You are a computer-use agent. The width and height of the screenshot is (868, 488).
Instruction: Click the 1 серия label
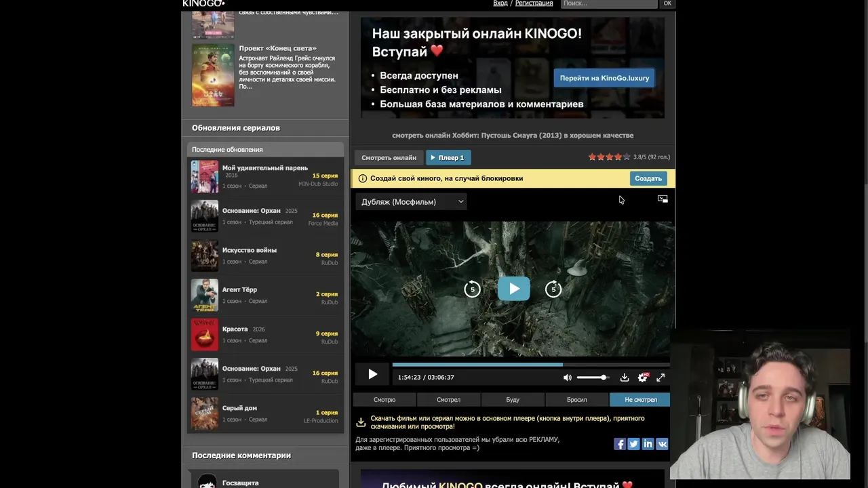(x=327, y=412)
